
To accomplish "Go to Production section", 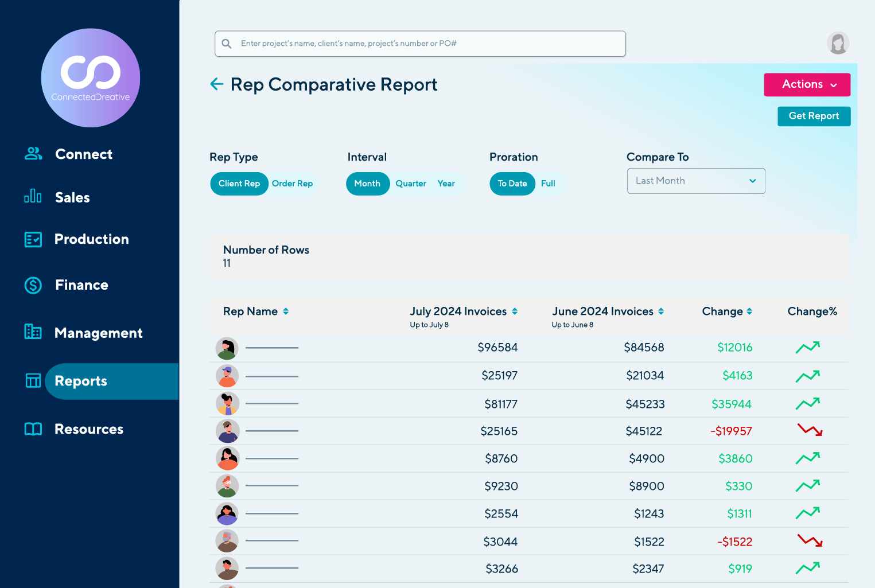I will coord(92,239).
